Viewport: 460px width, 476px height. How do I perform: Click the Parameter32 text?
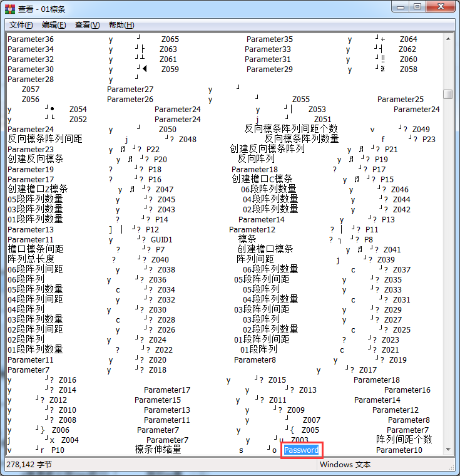click(31, 59)
